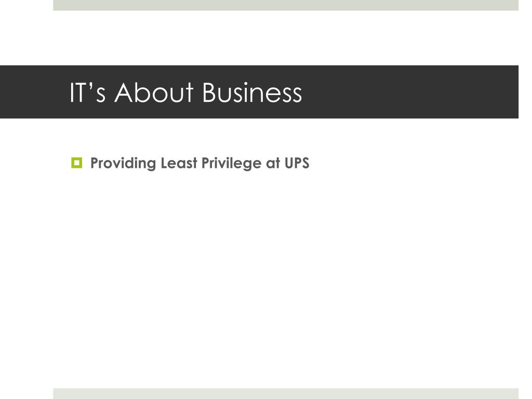The height and width of the screenshot is (399, 532).
Task: Click the light gray bar atop the slide
Action: pos(286,5)
